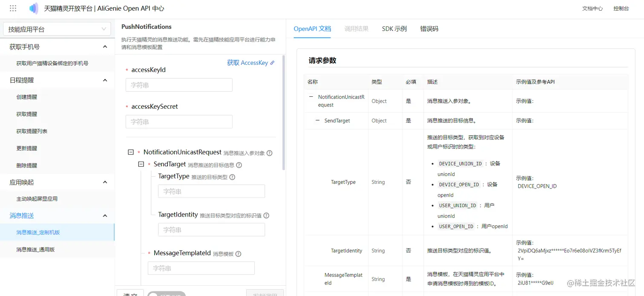The image size is (644, 296).
Task: Show help for NotificationUnicastRequest parameter
Action: 270,153
